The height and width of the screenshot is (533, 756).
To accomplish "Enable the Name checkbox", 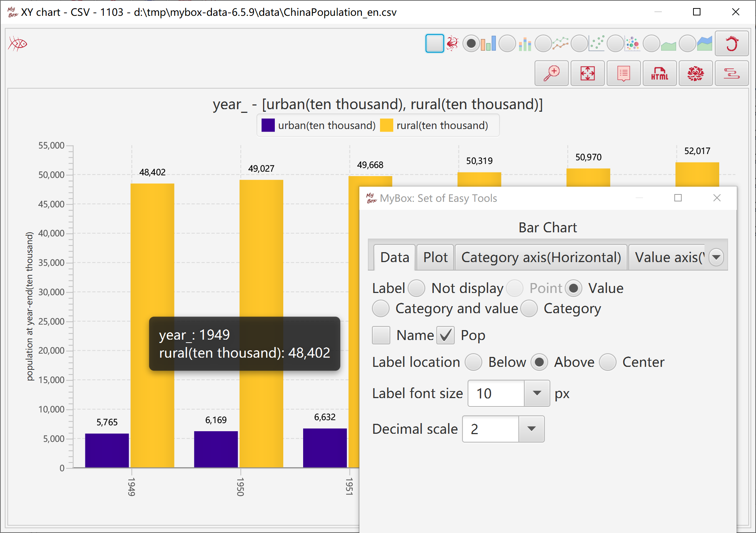I will pos(381,335).
